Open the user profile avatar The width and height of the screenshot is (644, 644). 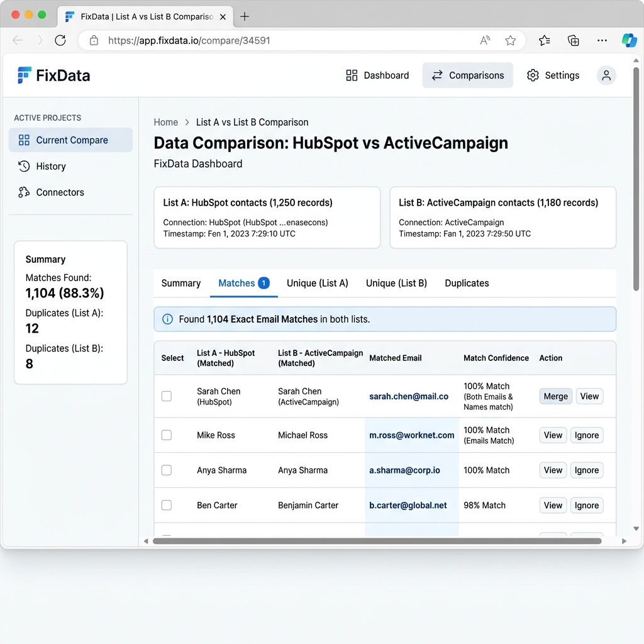point(606,75)
